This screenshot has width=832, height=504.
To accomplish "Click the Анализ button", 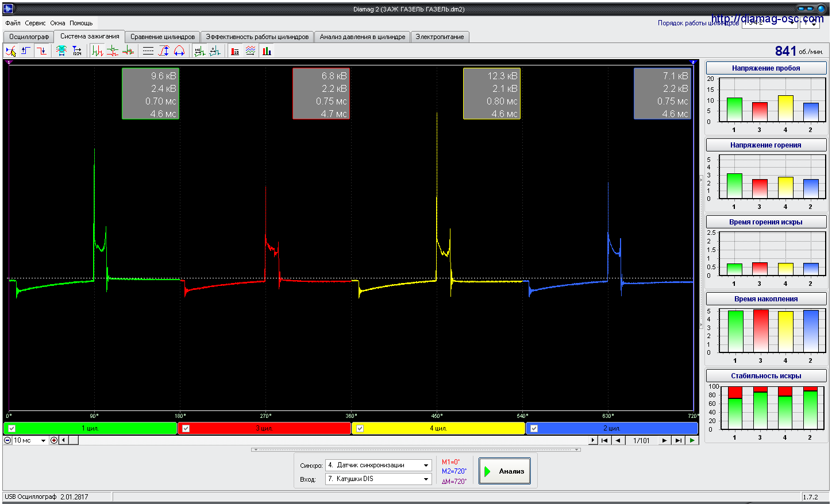I will click(504, 471).
